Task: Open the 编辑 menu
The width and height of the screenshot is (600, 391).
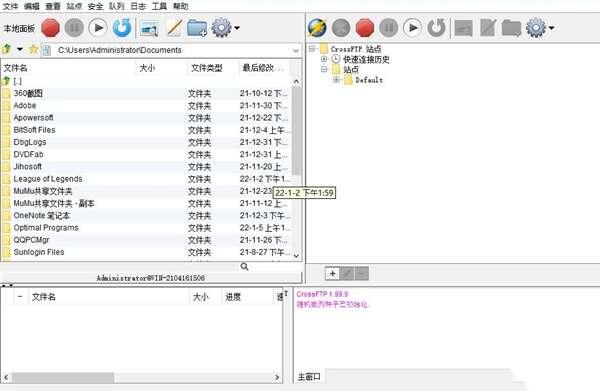Action: click(x=31, y=6)
